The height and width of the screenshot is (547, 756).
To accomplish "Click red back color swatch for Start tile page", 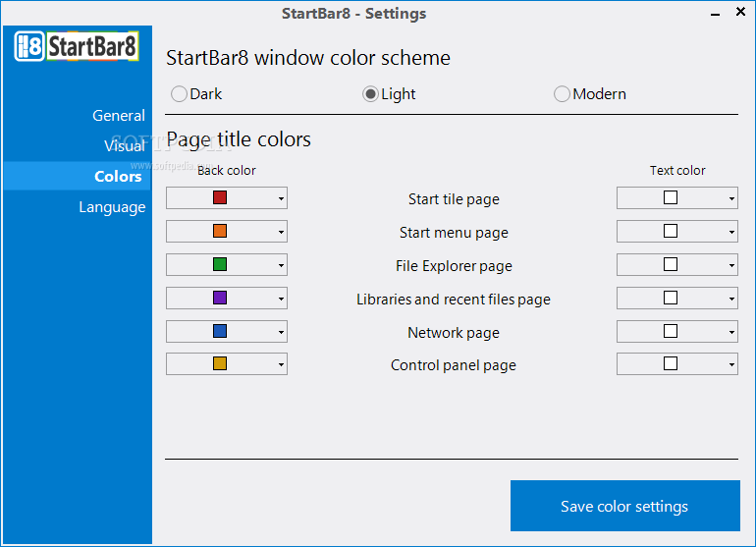I will pyautogui.click(x=220, y=197).
